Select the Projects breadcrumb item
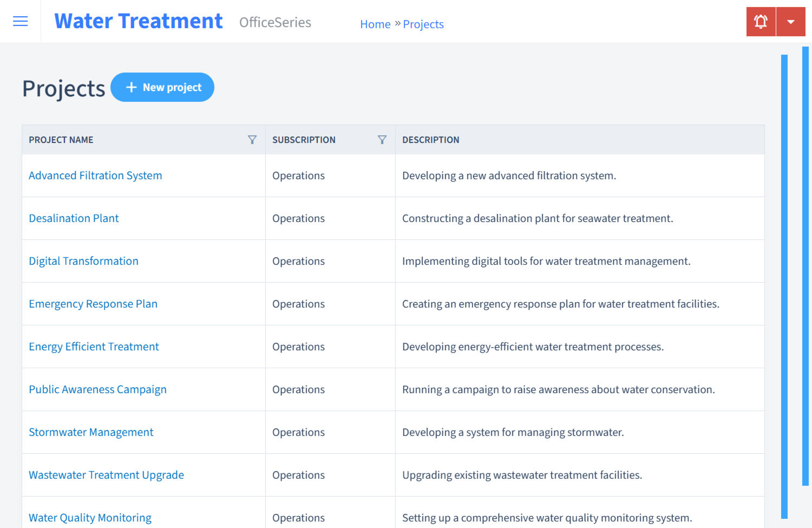Screen dimensions: 812x528 point(423,24)
